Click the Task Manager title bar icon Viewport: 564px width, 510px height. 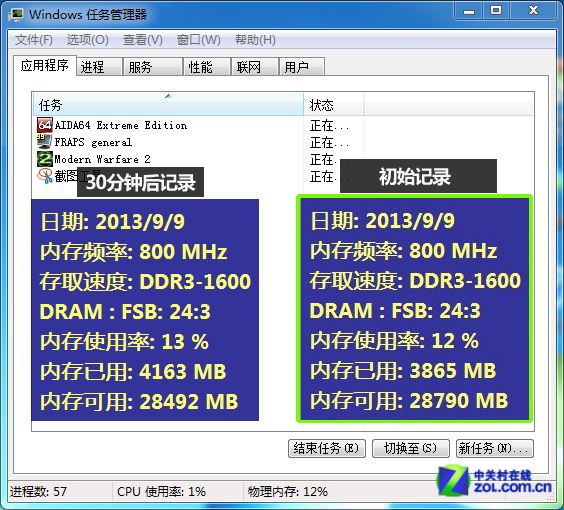click(17, 14)
